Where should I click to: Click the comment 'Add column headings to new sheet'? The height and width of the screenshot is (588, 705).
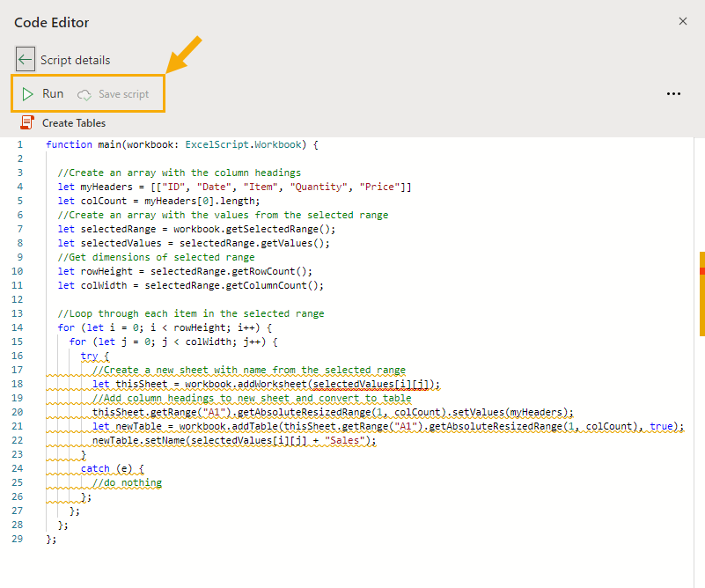(252, 398)
